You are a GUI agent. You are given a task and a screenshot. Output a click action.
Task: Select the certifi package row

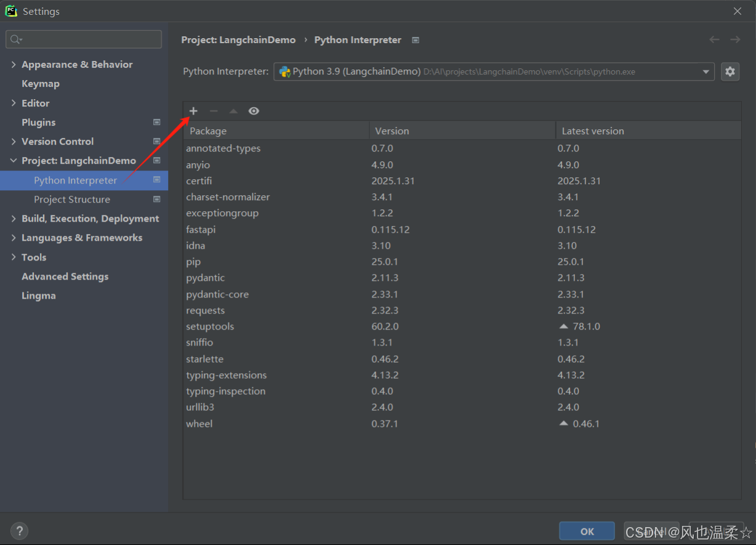pos(462,181)
